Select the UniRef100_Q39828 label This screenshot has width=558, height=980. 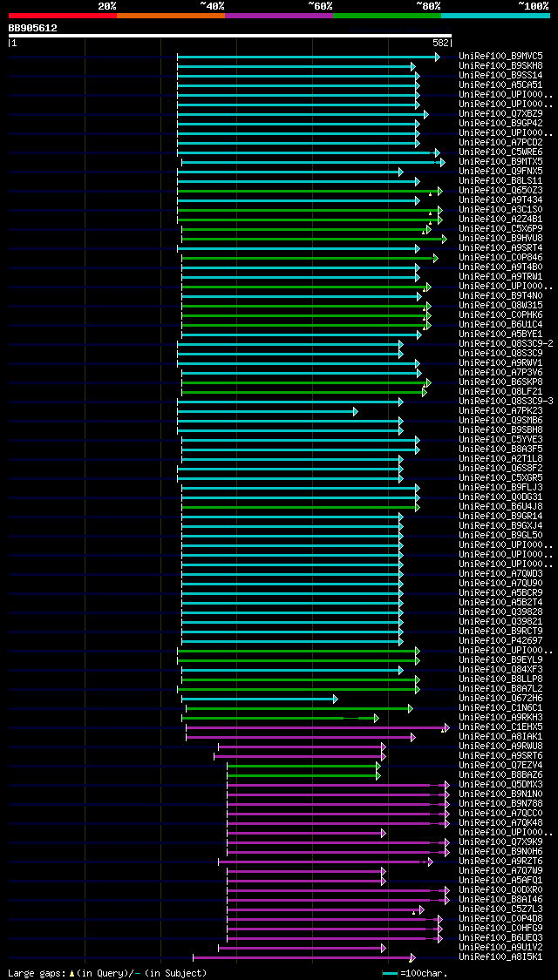pos(500,612)
